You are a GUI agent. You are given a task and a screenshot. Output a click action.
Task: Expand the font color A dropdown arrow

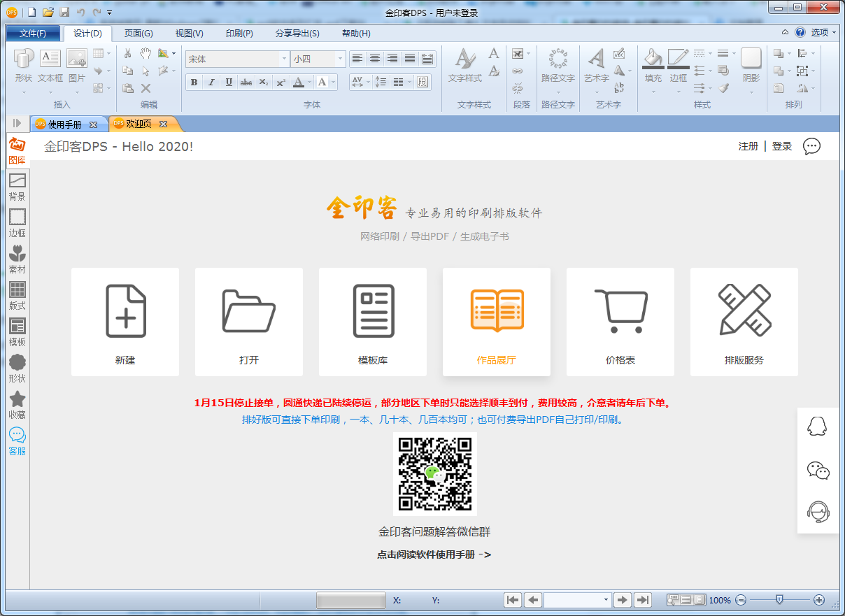click(x=310, y=83)
